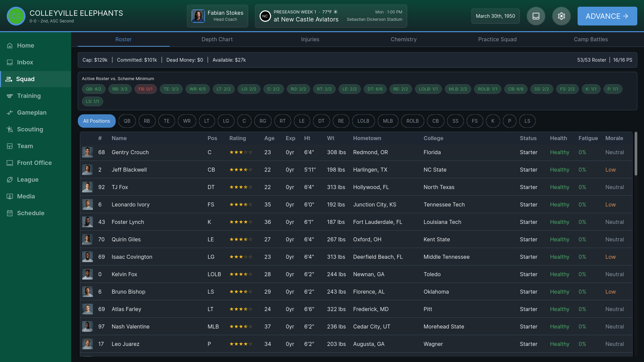This screenshot has height=362, width=644.
Task: Sort table by Morale column
Action: [614, 138]
